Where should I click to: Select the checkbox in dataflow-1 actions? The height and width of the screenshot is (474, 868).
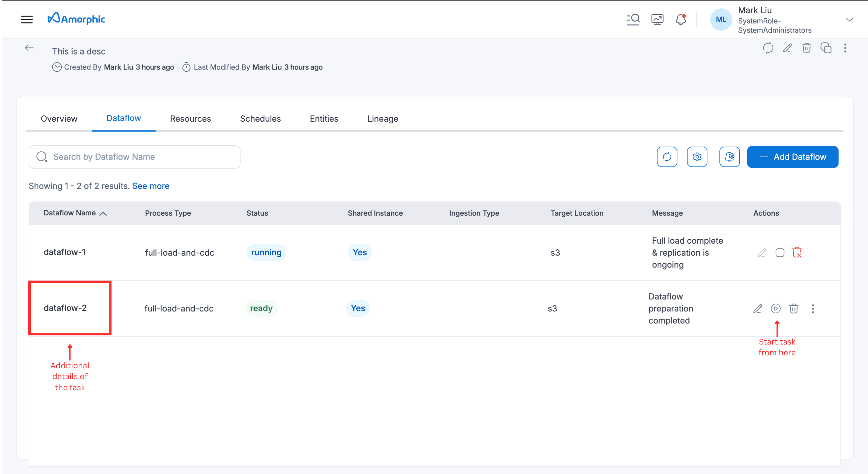pos(780,252)
